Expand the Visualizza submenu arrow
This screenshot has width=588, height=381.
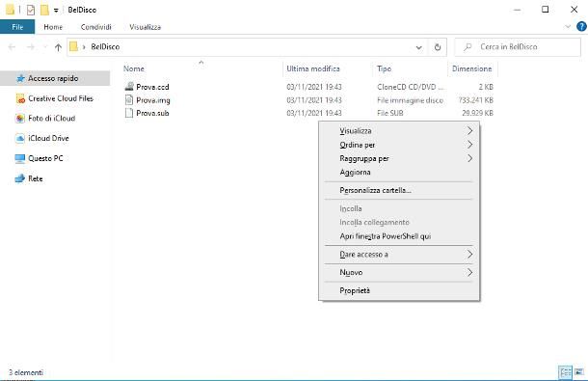point(469,130)
